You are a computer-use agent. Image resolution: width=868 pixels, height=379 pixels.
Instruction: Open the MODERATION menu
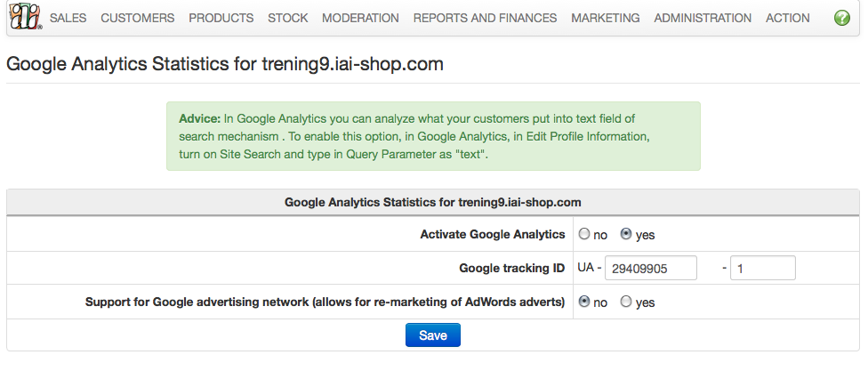click(360, 18)
